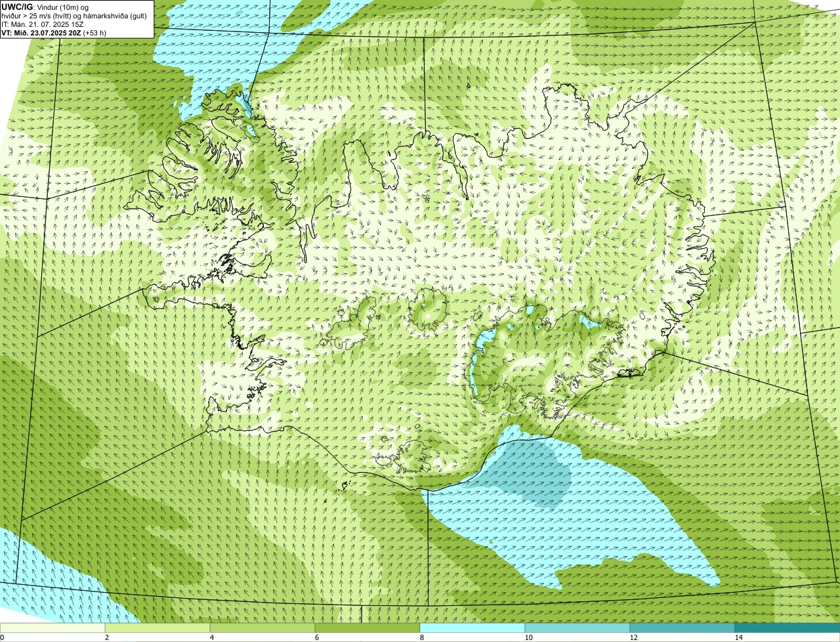Click the "IT: Mán. 21. 07. 2025 15Z" line
This screenshot has height=642, width=840.
coord(43,24)
